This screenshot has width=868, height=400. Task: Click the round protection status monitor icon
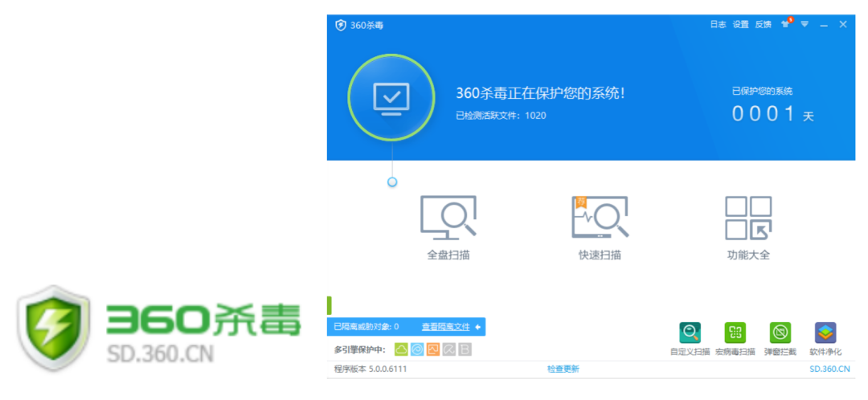391,97
